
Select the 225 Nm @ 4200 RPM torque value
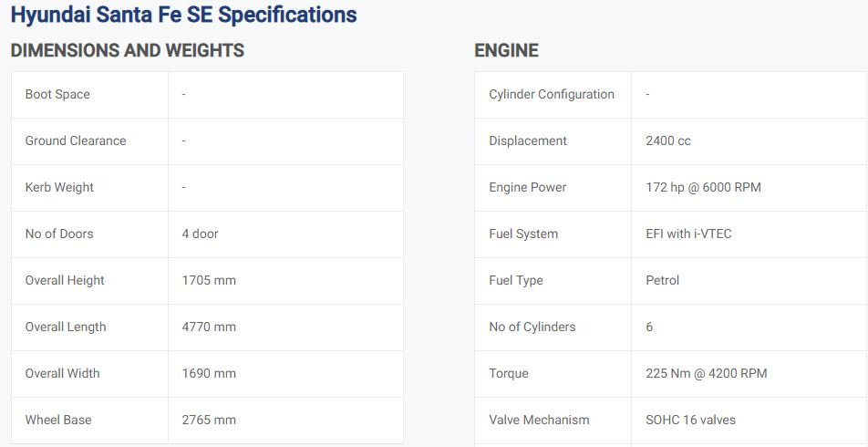[707, 373]
